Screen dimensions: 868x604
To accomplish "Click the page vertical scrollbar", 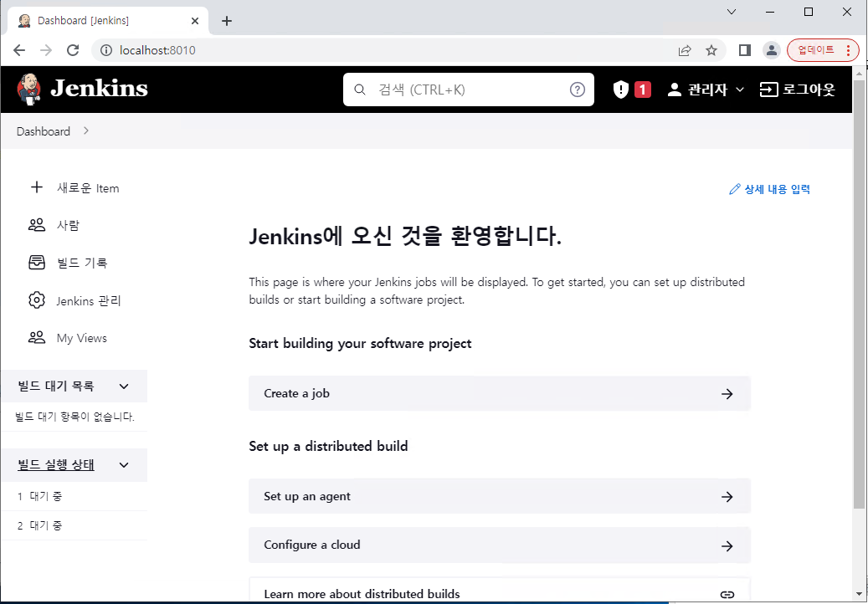I will pos(859,293).
